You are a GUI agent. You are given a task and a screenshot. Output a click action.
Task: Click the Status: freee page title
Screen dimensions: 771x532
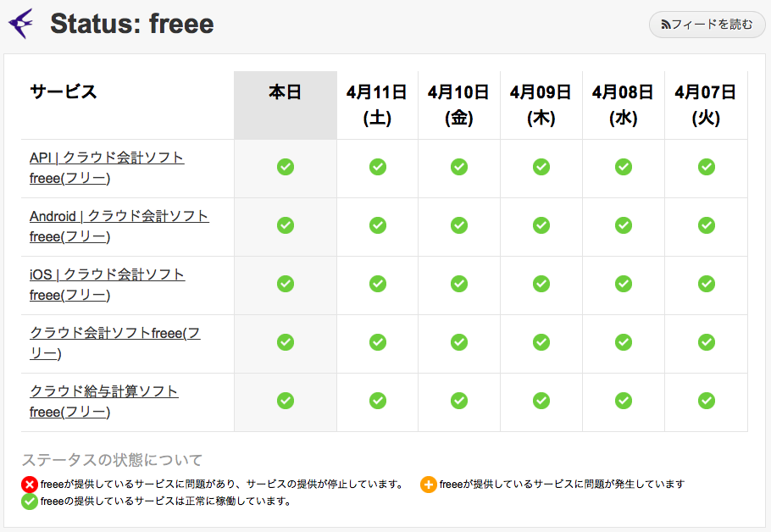(132, 24)
